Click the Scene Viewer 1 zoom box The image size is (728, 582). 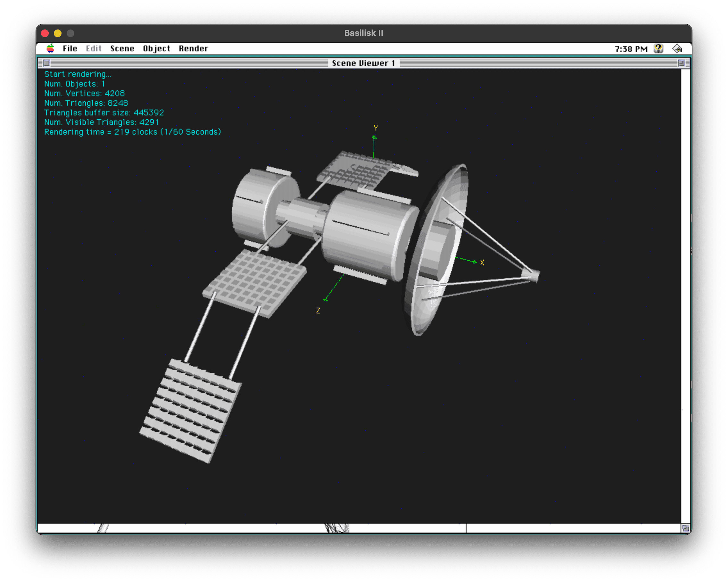coord(681,63)
